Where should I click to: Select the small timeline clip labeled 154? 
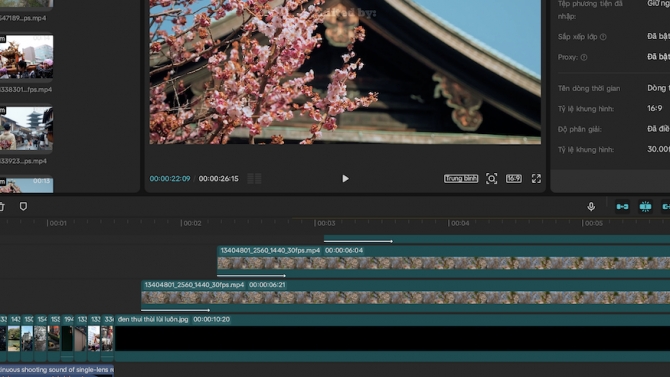tap(41, 338)
